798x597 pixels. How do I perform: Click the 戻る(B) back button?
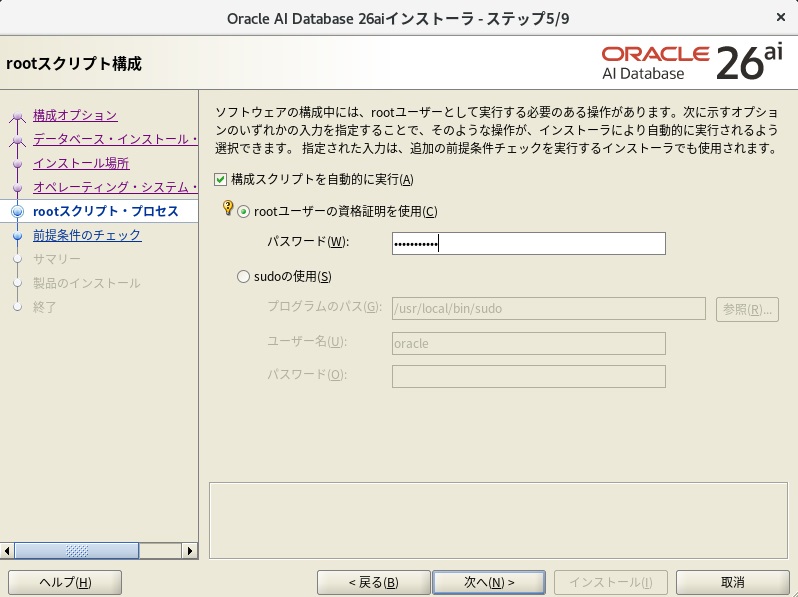[x=374, y=582]
